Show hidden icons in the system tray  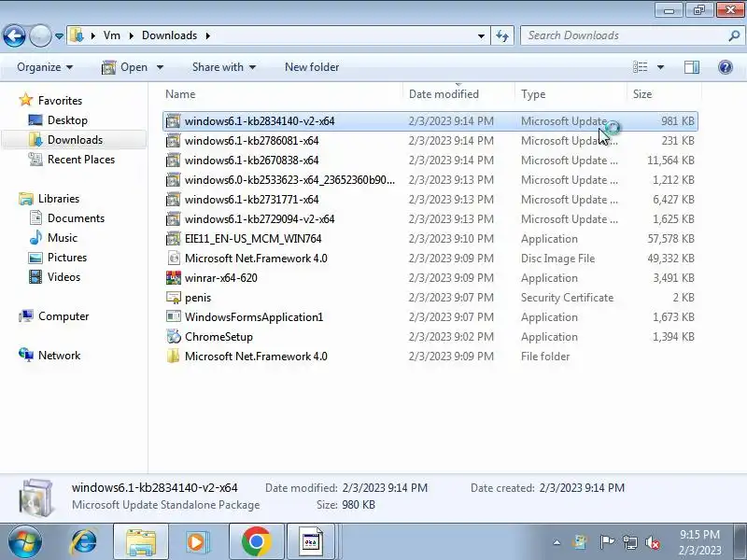tap(557, 542)
